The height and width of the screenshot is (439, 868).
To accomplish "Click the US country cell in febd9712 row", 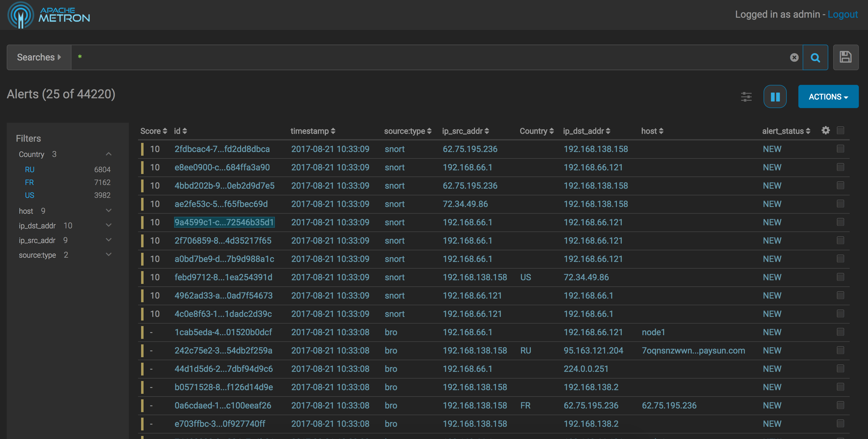I will point(526,277).
